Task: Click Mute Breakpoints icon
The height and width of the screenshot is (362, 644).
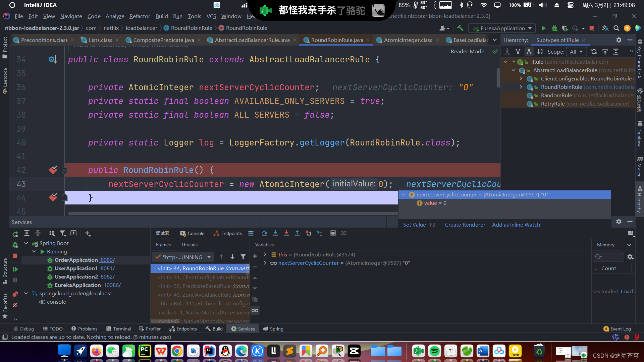Action: [15, 305]
